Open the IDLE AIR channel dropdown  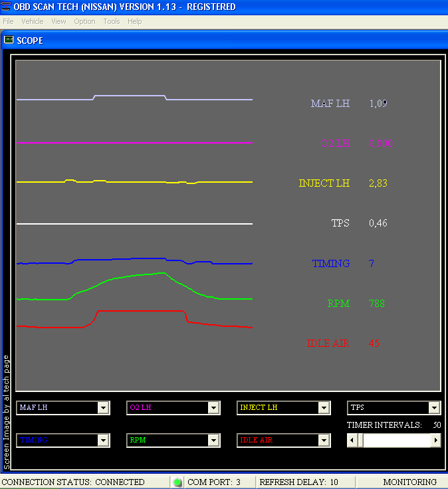tap(324, 440)
